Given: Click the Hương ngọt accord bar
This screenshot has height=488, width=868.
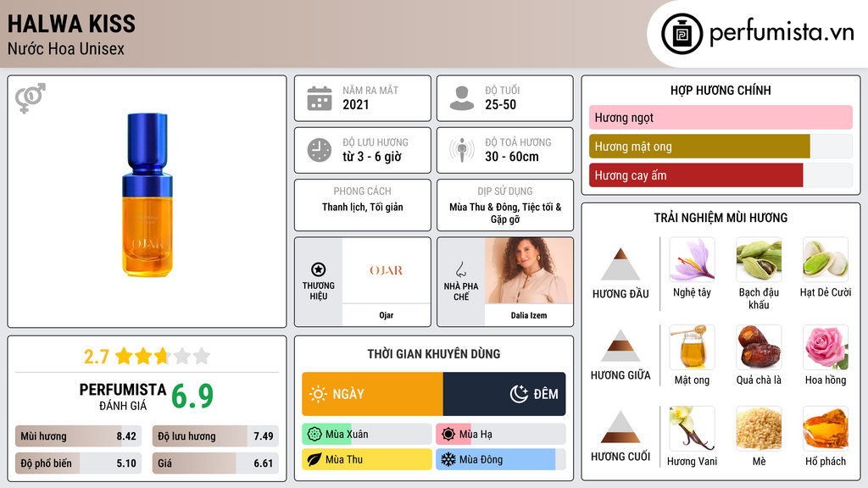Looking at the screenshot, I should 721,117.
